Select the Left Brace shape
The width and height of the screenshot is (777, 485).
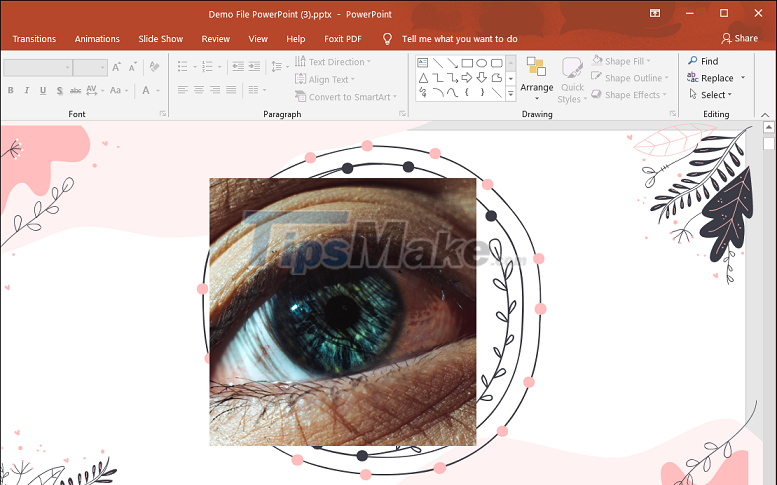coord(467,92)
